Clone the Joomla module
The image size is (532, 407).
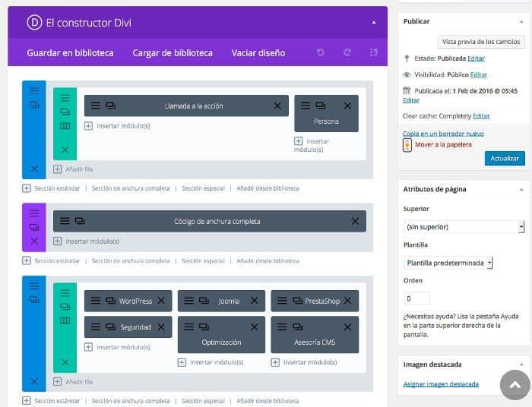pyautogui.click(x=204, y=301)
